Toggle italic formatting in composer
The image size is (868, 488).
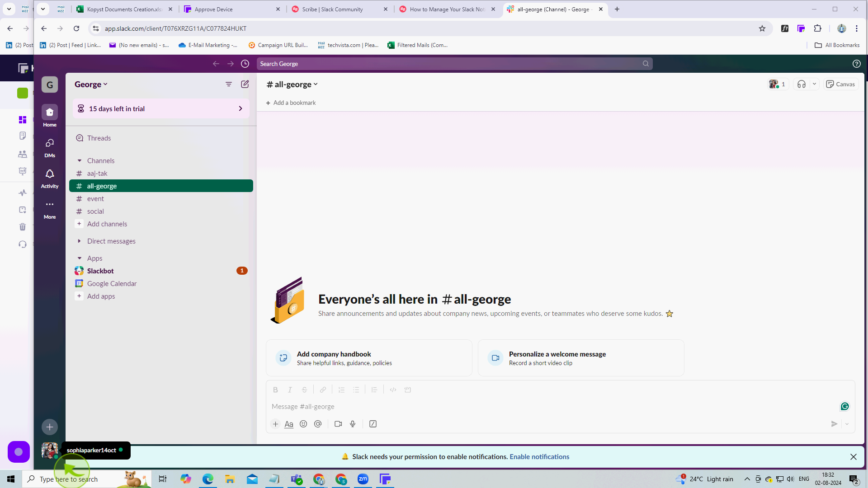[x=290, y=389]
